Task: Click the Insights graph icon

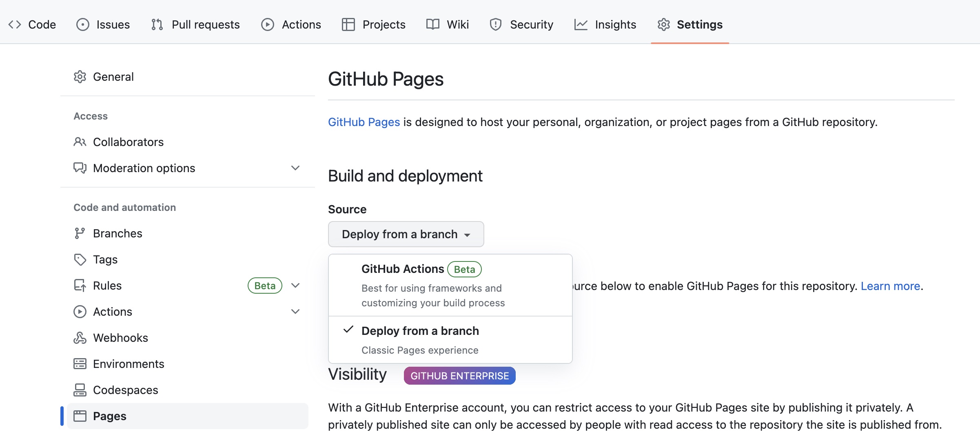Action: [581, 24]
